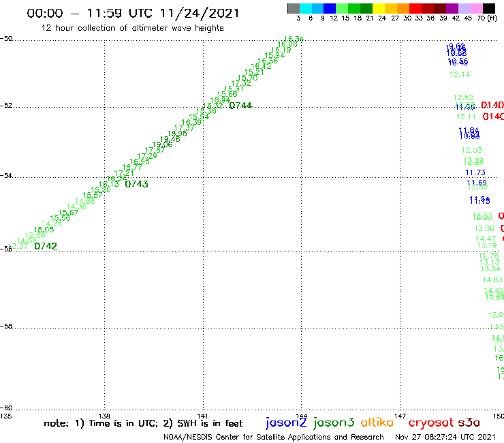This screenshot has width=504, height=443.
Task: Click the wave height value 16.34
Action: [x=294, y=39]
